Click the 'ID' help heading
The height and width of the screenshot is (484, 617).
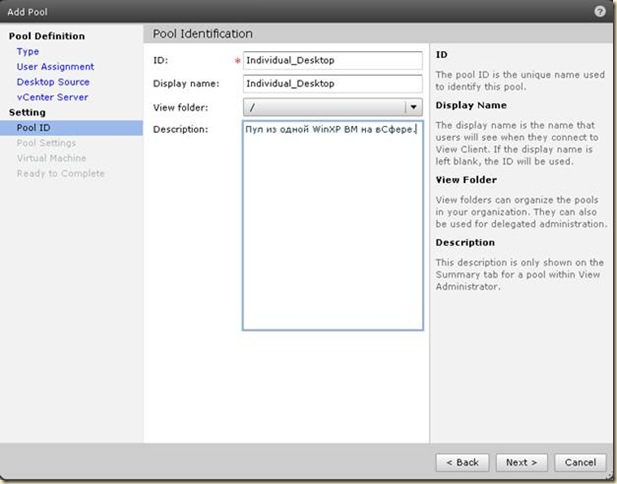(x=442, y=55)
